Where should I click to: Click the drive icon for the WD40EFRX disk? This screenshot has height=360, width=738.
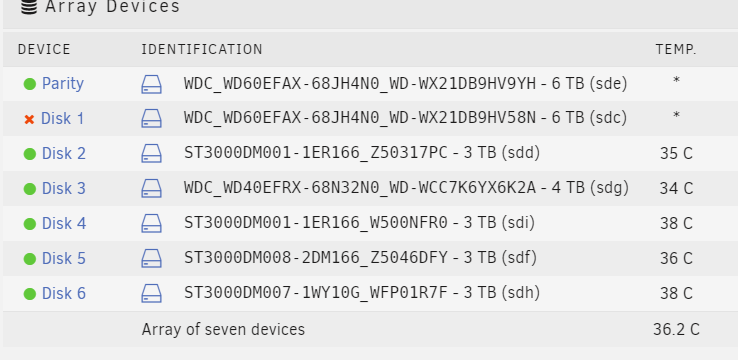click(152, 188)
